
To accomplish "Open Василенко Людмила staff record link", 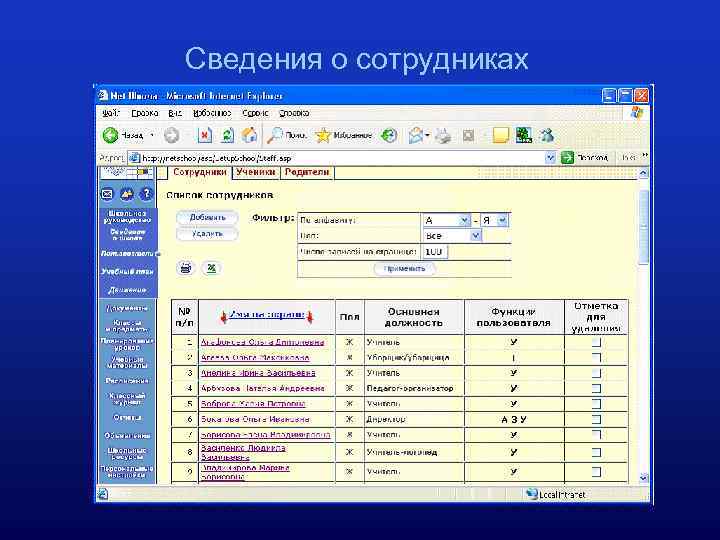I will (243, 452).
